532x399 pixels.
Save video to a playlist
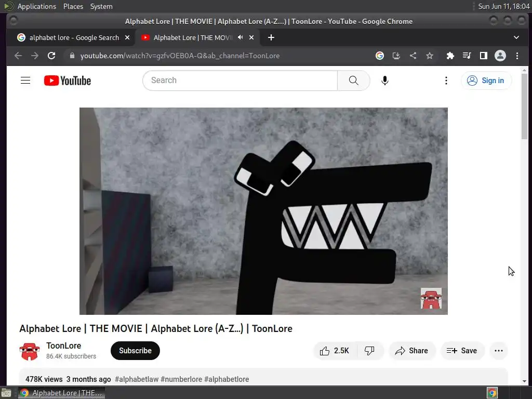click(x=462, y=351)
